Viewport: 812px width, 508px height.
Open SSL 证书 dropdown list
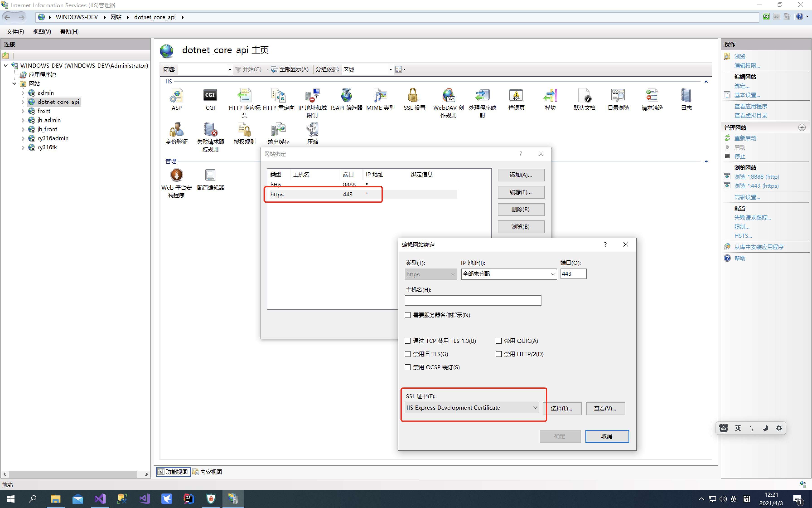(472, 408)
